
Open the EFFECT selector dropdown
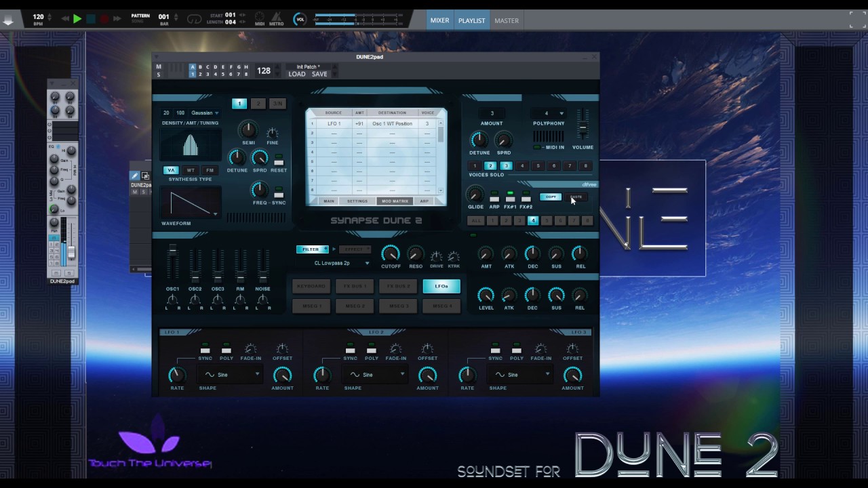(x=355, y=249)
